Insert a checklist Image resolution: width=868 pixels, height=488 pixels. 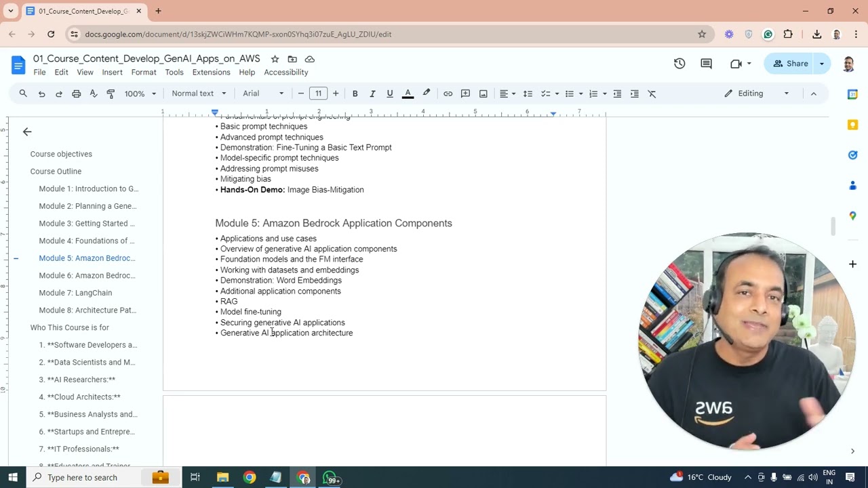click(x=545, y=94)
